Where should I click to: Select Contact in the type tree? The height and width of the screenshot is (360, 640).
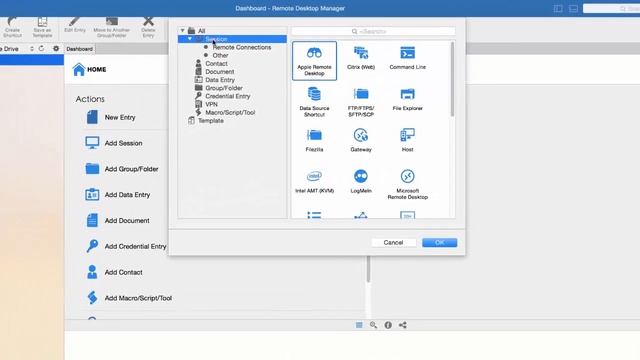point(216,64)
